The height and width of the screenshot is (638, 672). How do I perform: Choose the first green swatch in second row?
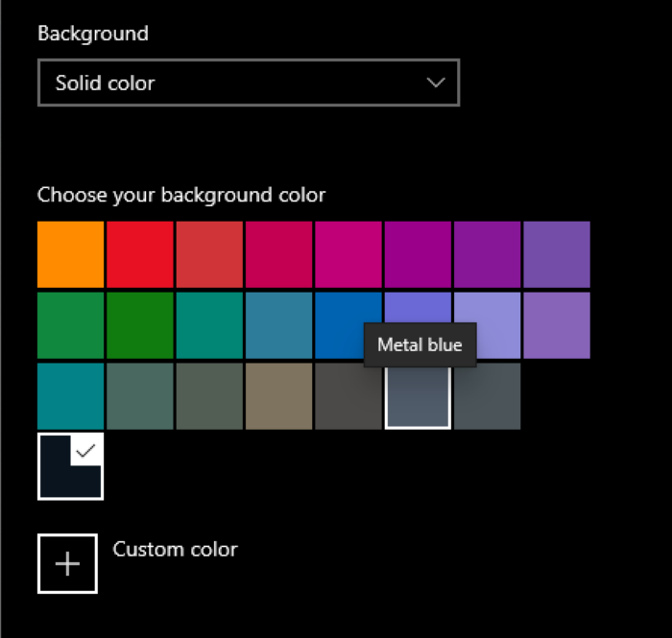(70, 325)
